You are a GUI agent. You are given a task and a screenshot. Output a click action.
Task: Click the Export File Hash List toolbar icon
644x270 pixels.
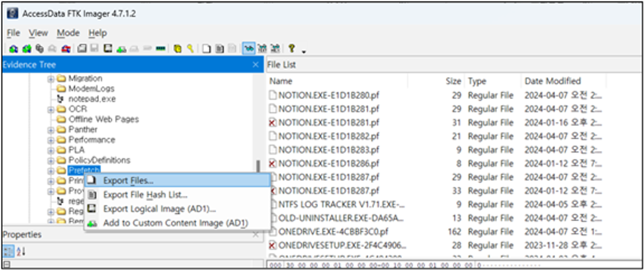pos(220,49)
